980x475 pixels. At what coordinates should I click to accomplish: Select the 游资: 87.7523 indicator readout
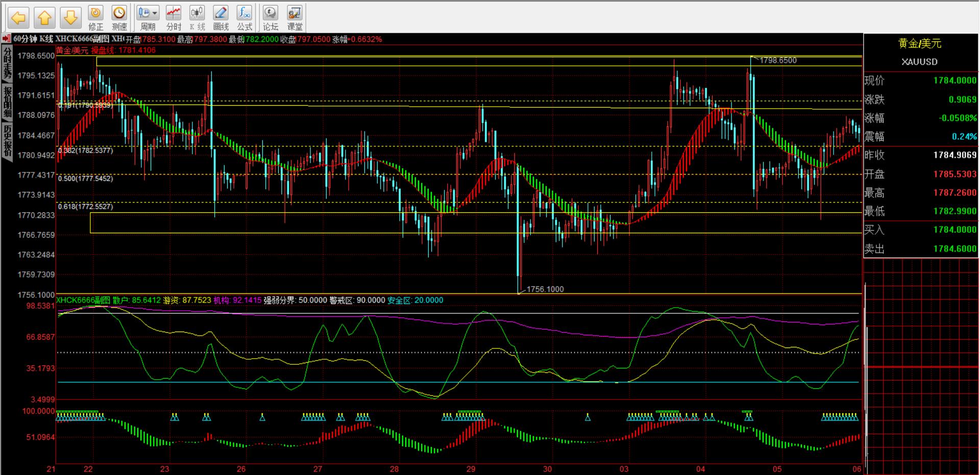(x=187, y=300)
